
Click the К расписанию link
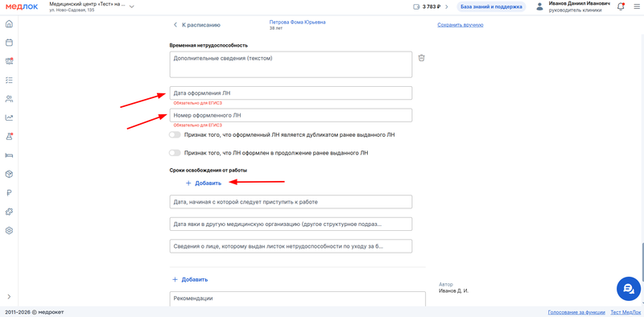(x=201, y=25)
